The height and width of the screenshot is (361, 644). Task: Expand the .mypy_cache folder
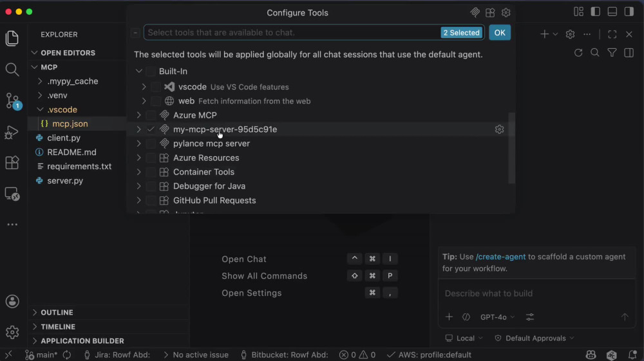tap(40, 81)
